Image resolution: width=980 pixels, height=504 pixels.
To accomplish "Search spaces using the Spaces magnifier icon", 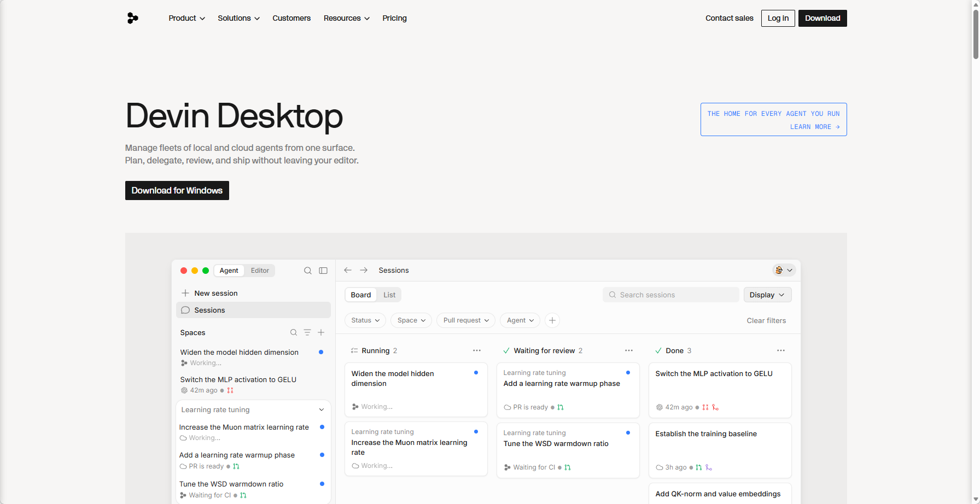I will coord(294,332).
